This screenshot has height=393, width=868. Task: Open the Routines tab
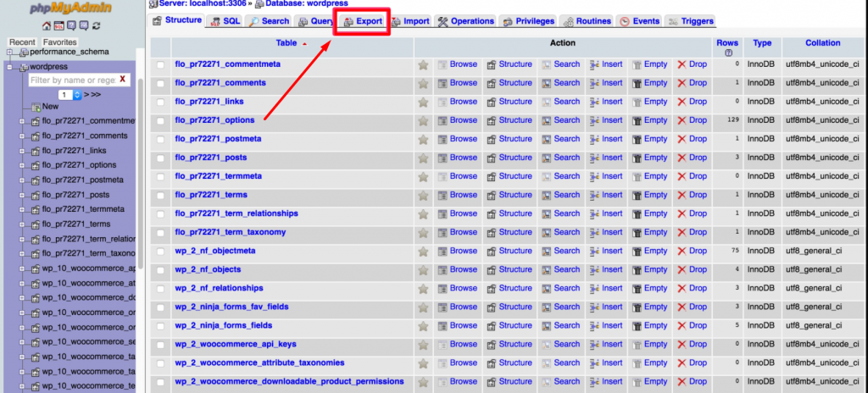point(587,21)
